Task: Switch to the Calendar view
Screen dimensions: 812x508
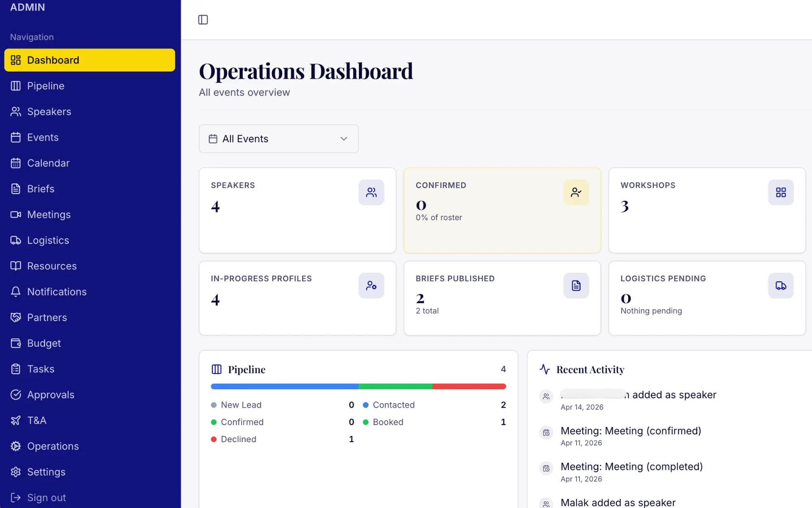Action: 90,163
